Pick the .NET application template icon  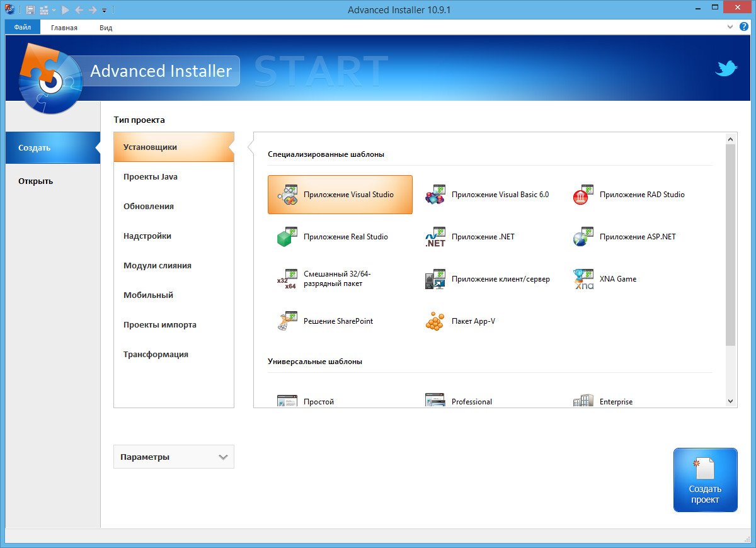435,237
